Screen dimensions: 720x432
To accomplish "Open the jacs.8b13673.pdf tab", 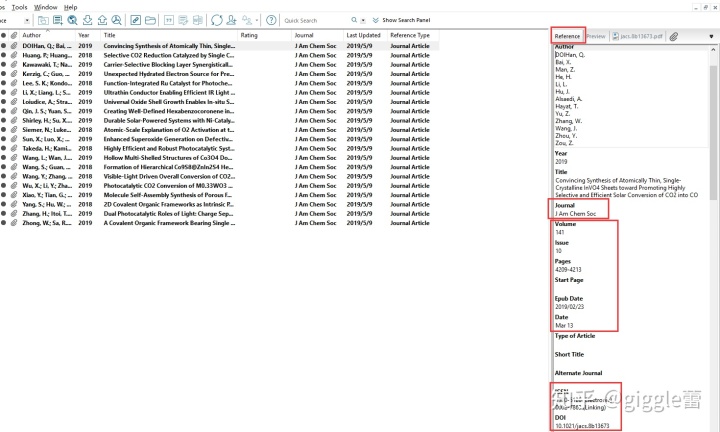I will (637, 36).
